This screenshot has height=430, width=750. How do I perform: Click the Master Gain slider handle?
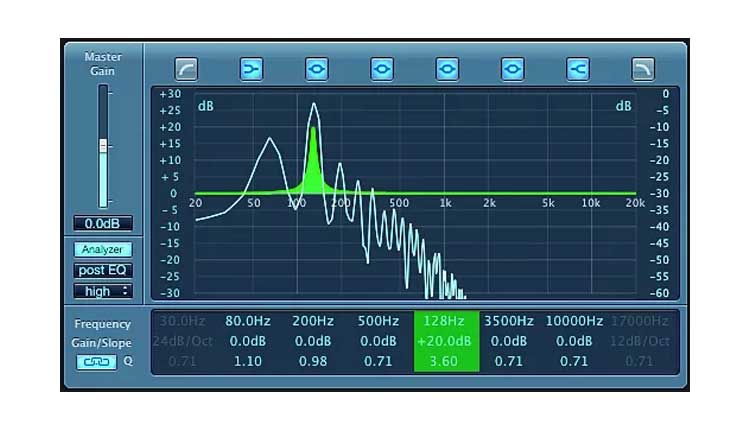(102, 146)
